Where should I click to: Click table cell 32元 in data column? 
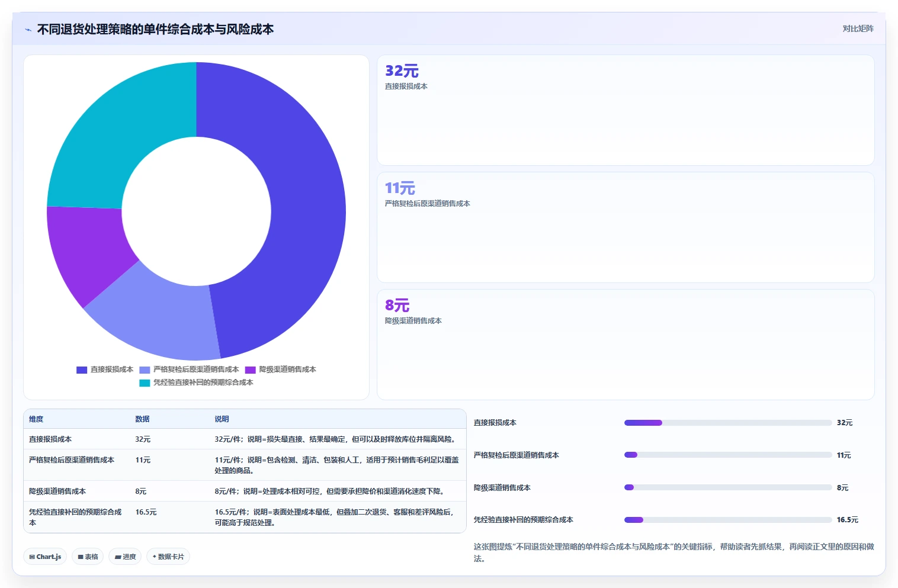(143, 439)
